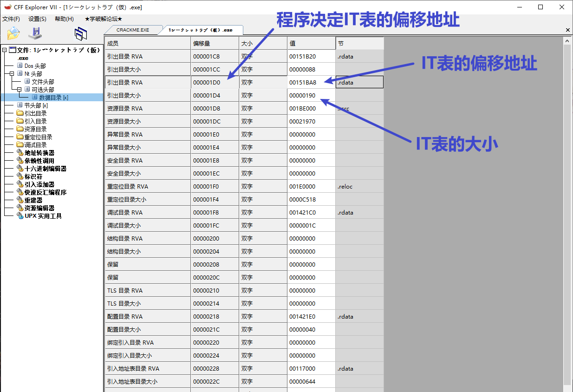Click the Save file toolbar icon

(x=35, y=33)
